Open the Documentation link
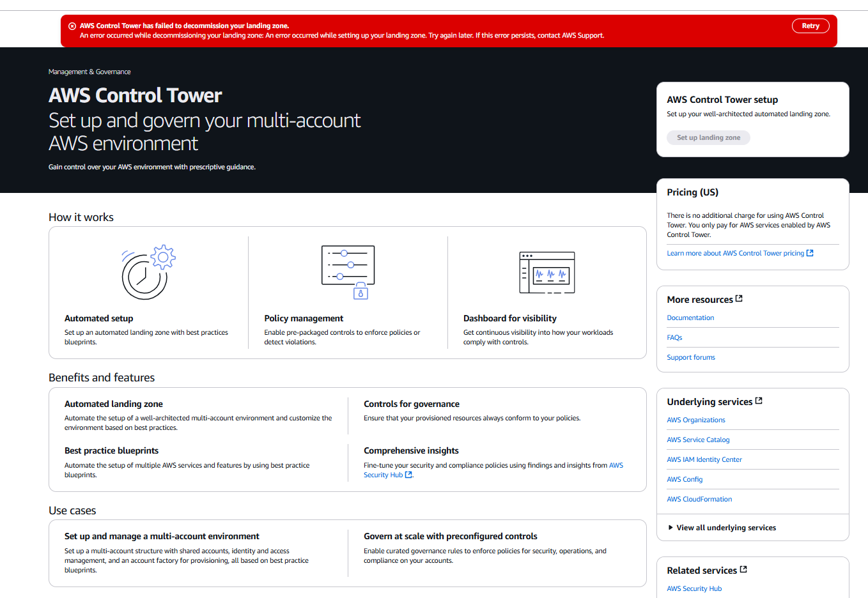The height and width of the screenshot is (598, 868). tap(690, 318)
